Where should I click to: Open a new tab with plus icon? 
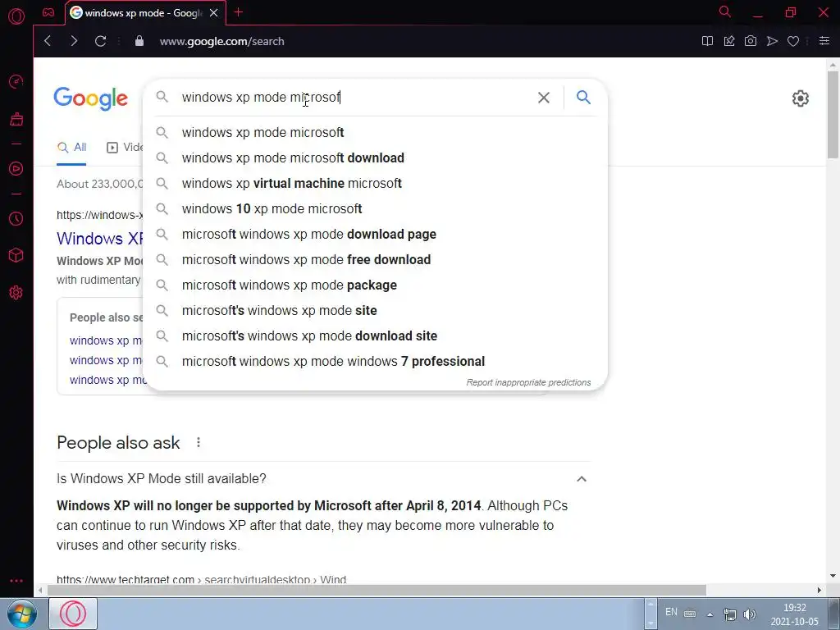coord(239,12)
